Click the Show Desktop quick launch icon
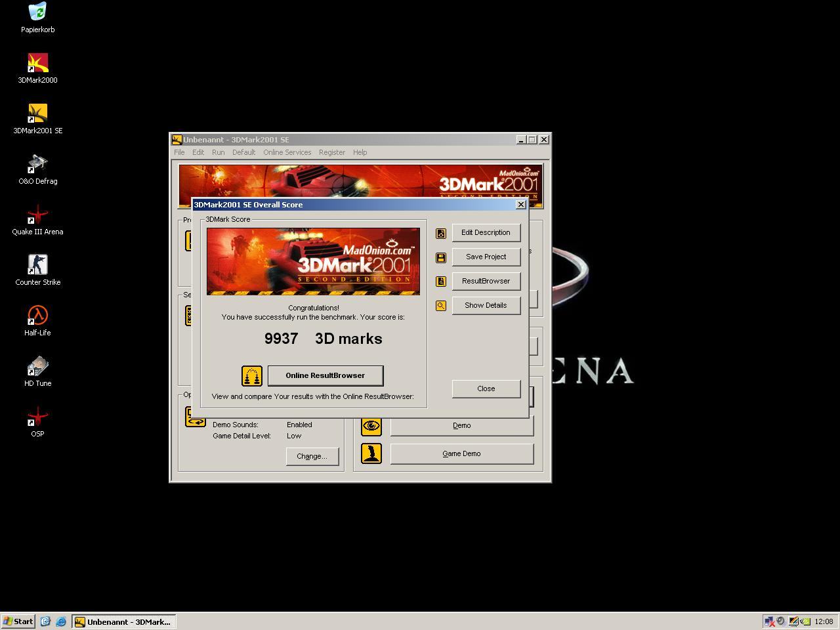The width and height of the screenshot is (840, 630). pos(45,621)
